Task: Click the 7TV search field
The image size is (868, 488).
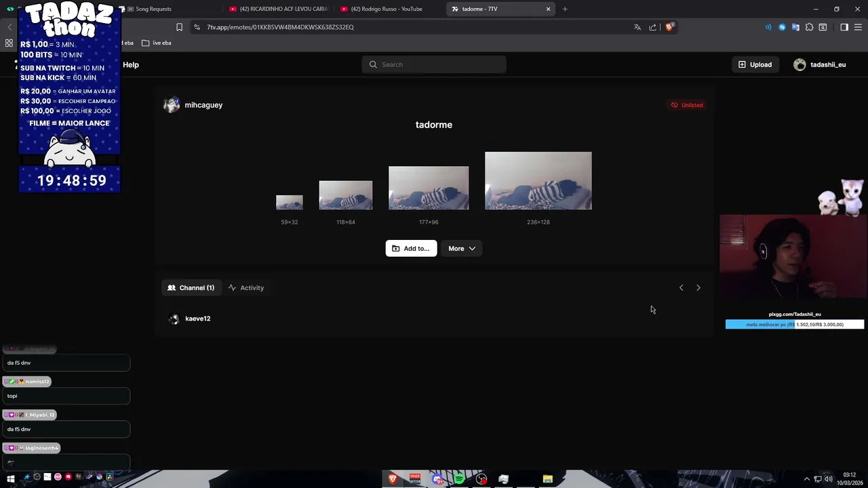Action: click(x=434, y=64)
